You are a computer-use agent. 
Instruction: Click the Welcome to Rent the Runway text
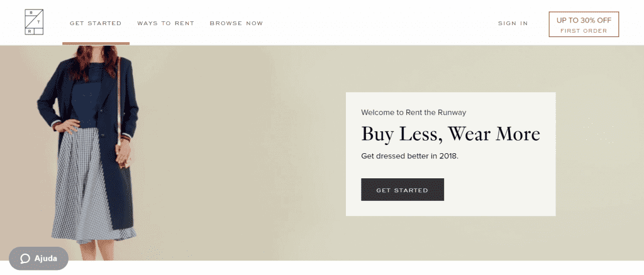(414, 112)
